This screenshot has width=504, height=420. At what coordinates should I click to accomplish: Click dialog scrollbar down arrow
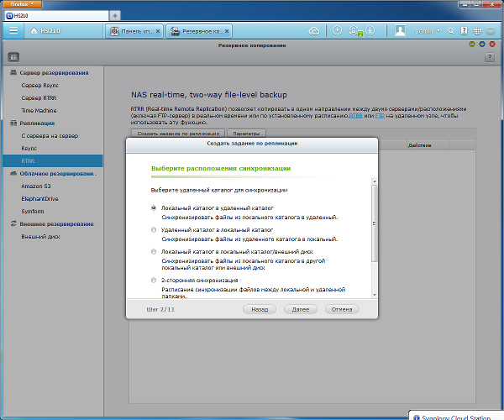(374, 295)
